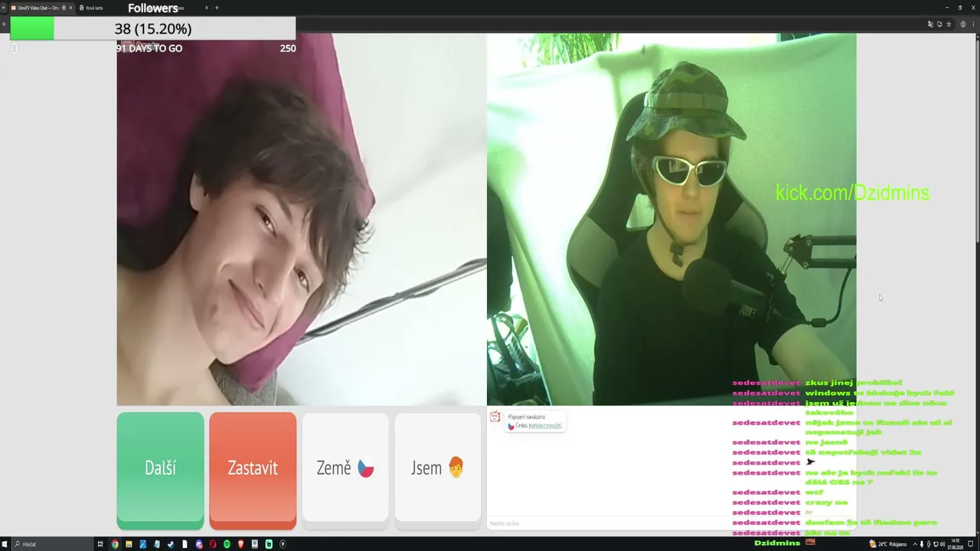The image size is (980, 551).
Task: Open File Explorer from the taskbar
Action: (x=129, y=544)
